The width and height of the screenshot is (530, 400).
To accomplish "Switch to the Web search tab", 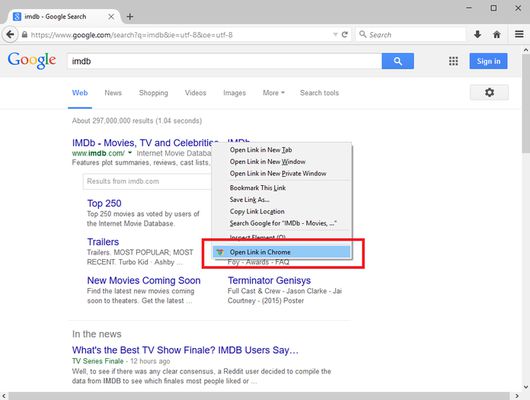I will pyautogui.click(x=80, y=93).
